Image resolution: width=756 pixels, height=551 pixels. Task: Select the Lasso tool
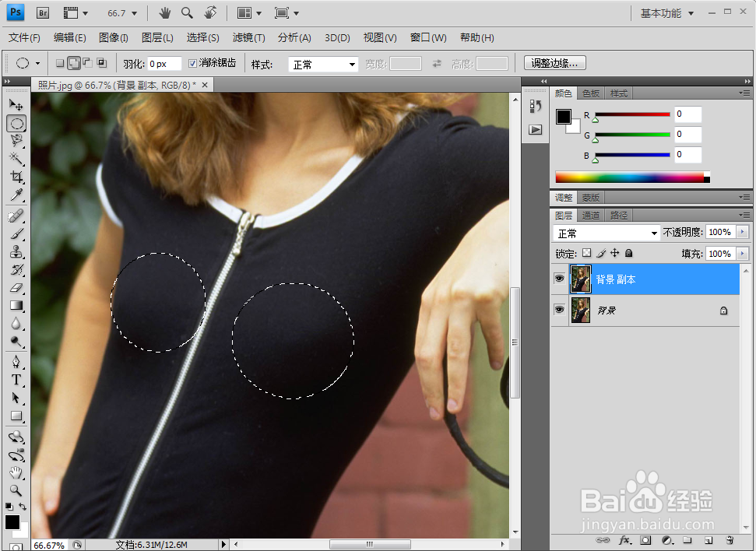click(16, 141)
